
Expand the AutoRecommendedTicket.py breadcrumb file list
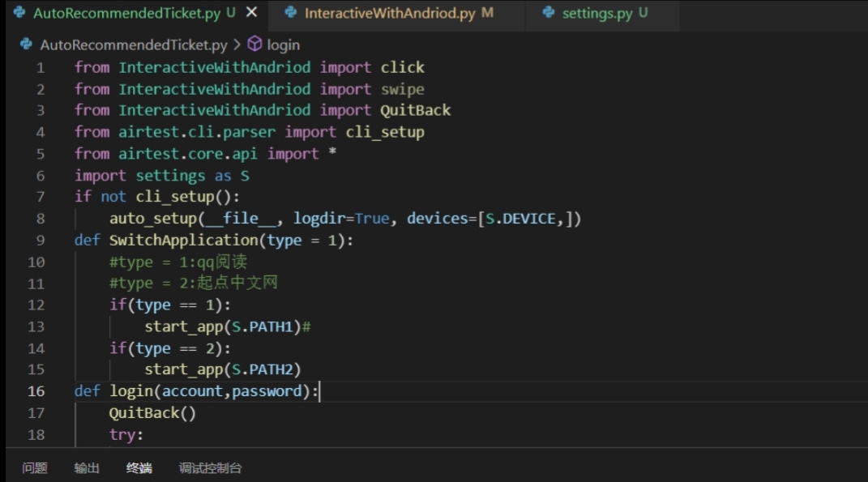click(134, 45)
